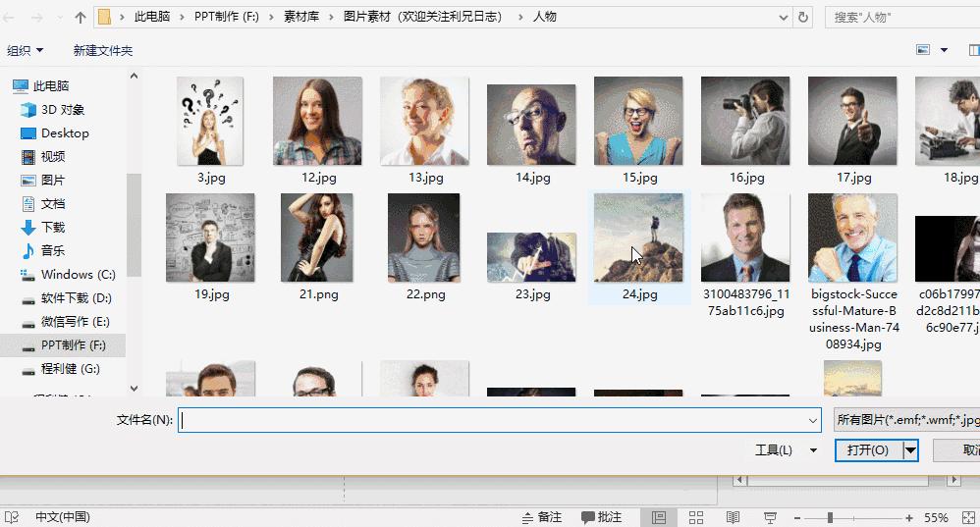Click the 打开(O) button
The width and height of the screenshot is (980, 527).
tap(869, 450)
